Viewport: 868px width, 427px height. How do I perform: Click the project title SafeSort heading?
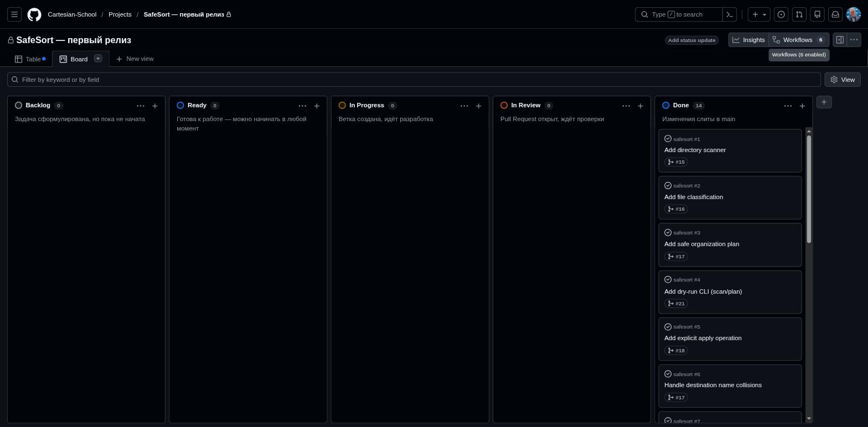click(74, 40)
